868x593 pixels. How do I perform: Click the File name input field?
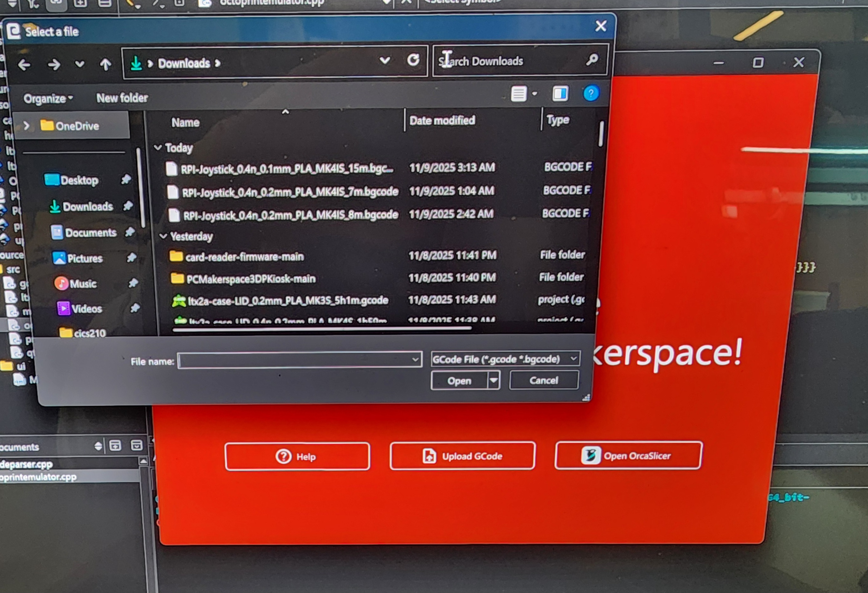point(295,360)
